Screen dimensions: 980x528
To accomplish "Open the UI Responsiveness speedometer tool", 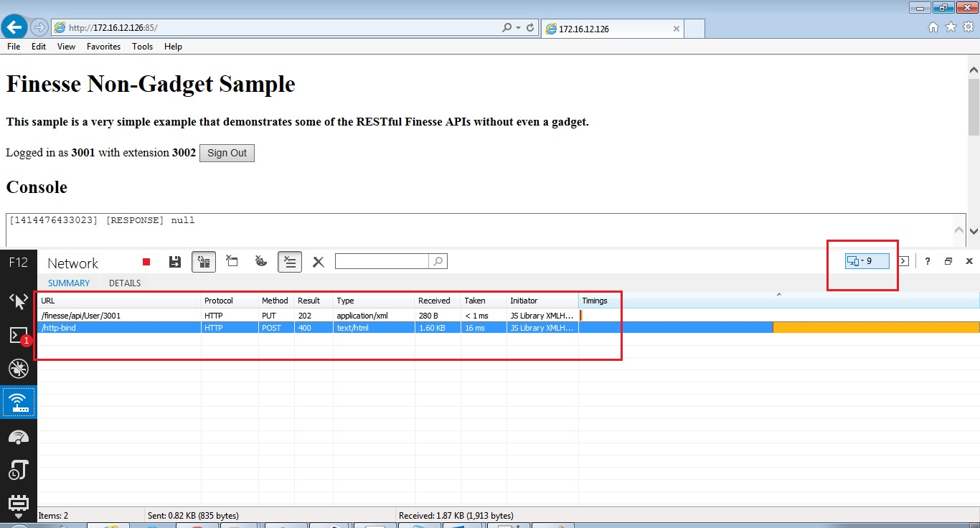I will point(18,437).
